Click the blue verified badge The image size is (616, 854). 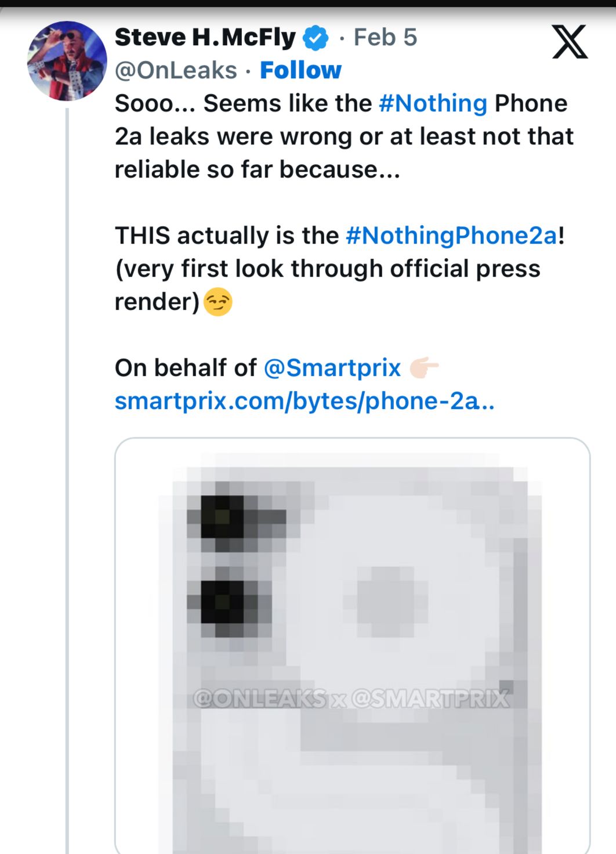point(316,38)
